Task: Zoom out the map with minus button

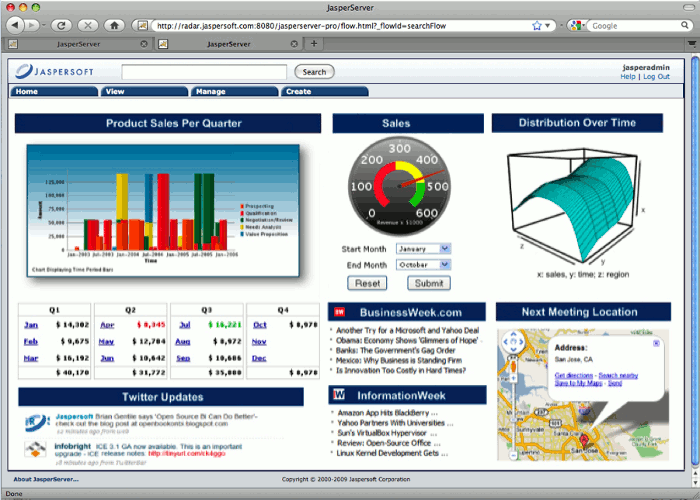Action: click(513, 455)
